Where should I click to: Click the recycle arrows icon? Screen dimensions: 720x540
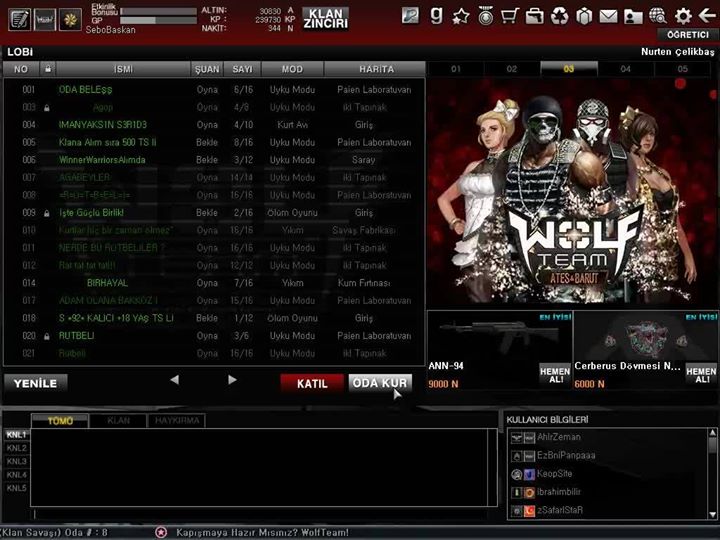(559, 17)
